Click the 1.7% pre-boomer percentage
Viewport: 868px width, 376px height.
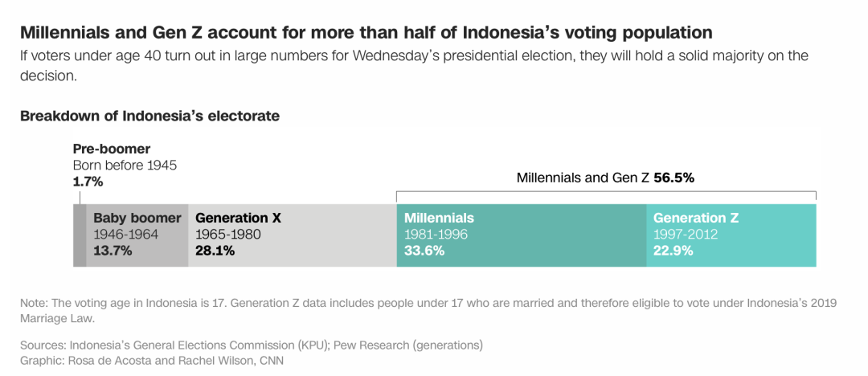88,182
